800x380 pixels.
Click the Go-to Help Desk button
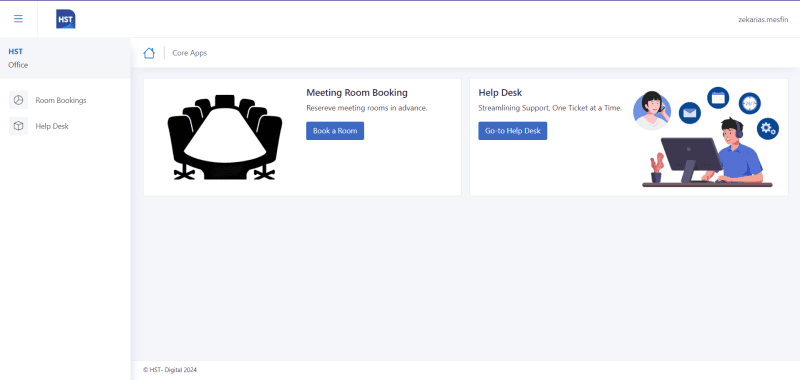[x=512, y=131]
